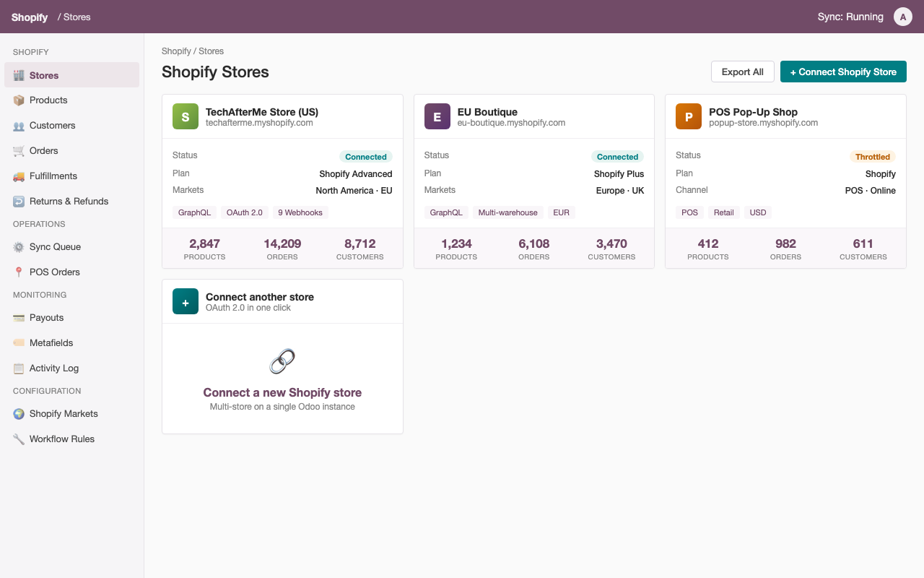Click 8,712 customers count

click(x=360, y=243)
